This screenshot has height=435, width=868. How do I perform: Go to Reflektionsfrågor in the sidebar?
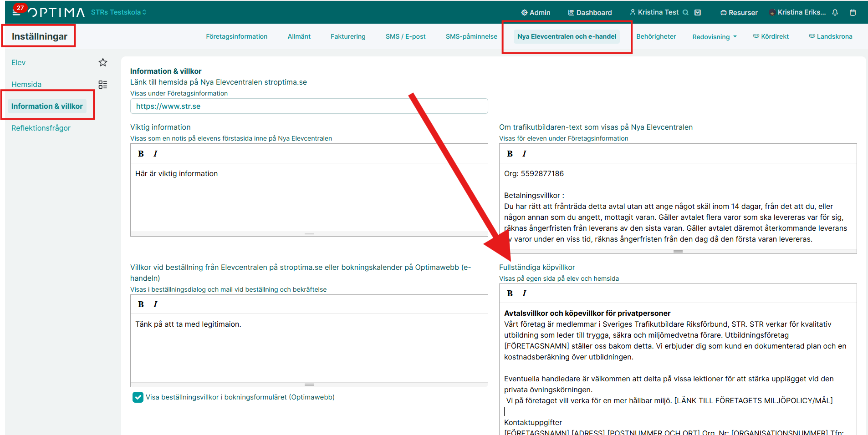click(x=41, y=128)
